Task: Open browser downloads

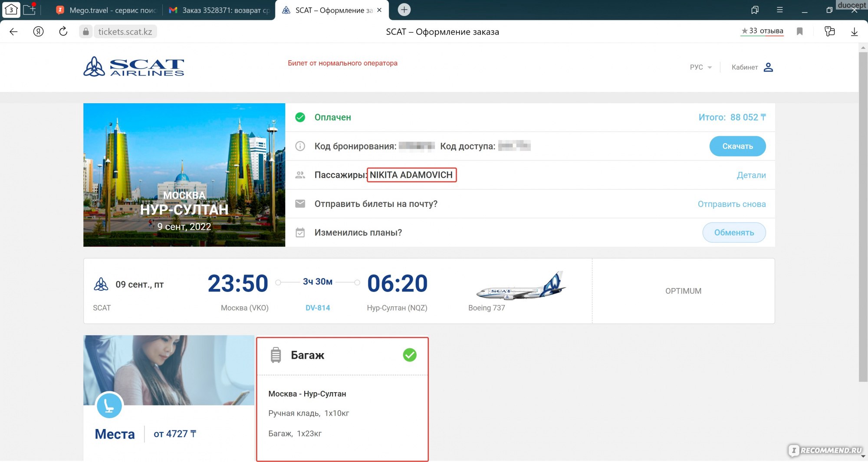Action: pyautogui.click(x=854, y=32)
